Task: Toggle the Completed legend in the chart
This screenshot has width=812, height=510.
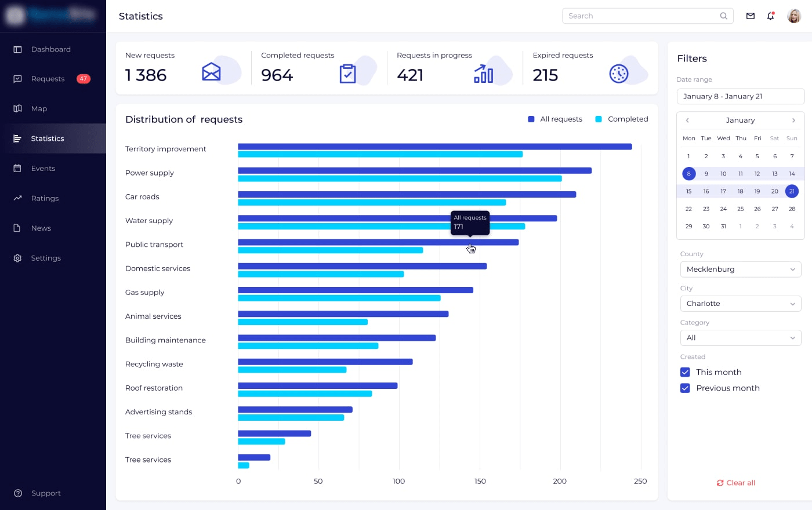Action: point(622,119)
